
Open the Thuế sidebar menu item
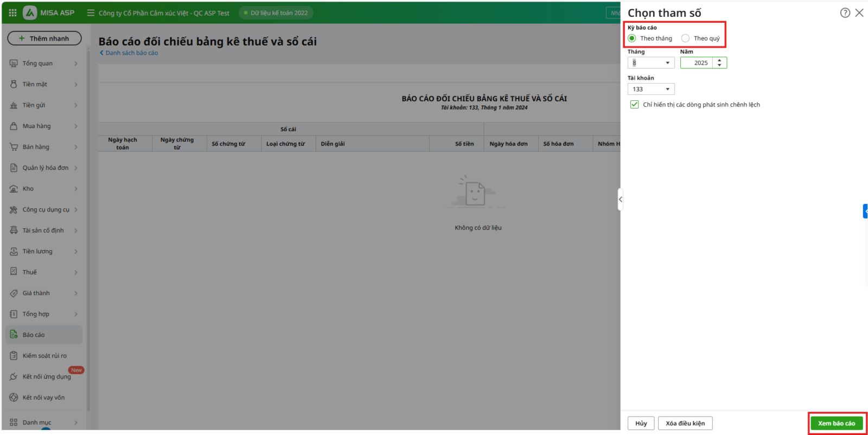pos(30,272)
